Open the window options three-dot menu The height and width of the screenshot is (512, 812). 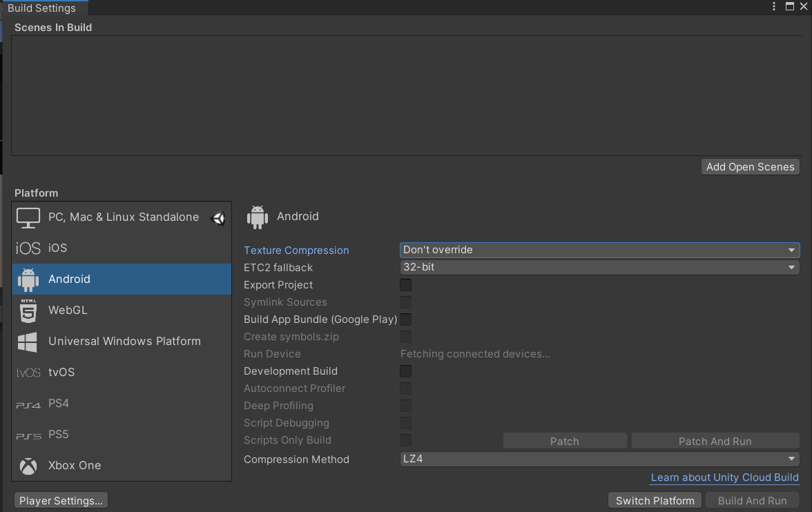point(773,7)
